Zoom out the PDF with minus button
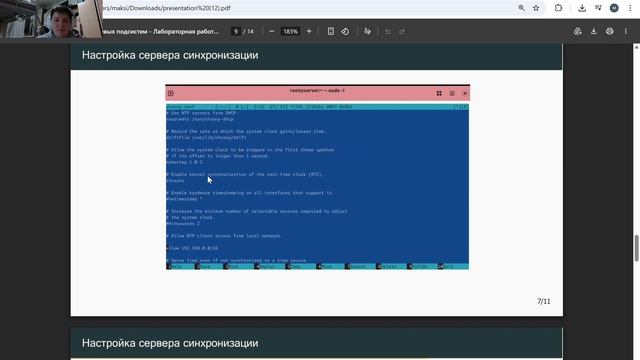Image resolution: width=640 pixels, height=360 pixels. click(x=271, y=31)
